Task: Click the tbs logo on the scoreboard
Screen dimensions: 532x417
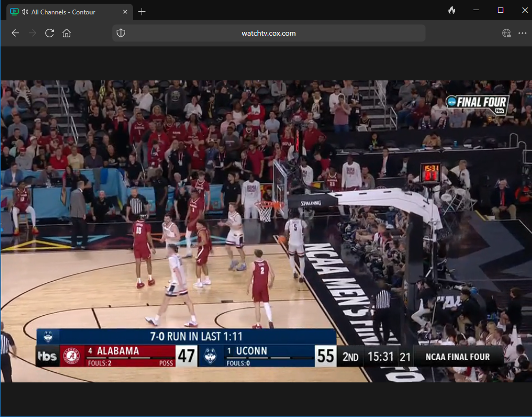Action: [x=47, y=356]
